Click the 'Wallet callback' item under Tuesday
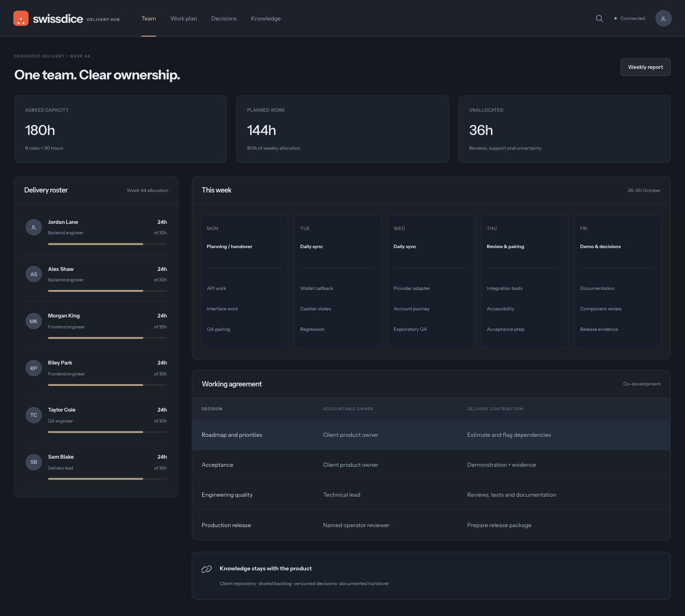Image resolution: width=685 pixels, height=616 pixels. pos(317,289)
